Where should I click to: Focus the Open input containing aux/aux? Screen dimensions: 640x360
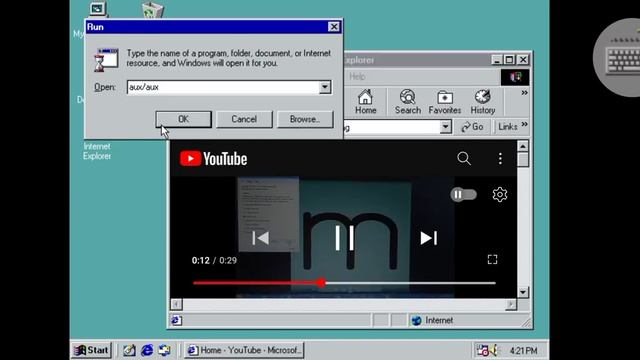(223, 87)
